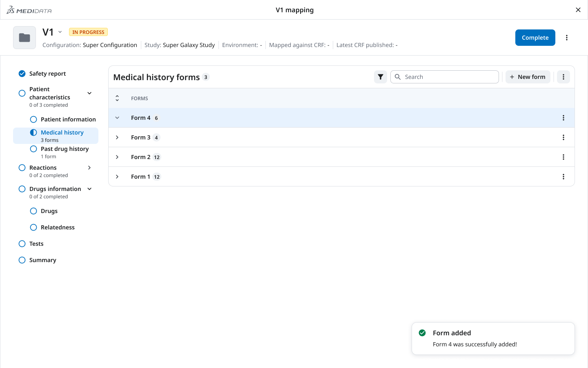
Task: Click the filter icon above the forms list
Action: pos(380,76)
